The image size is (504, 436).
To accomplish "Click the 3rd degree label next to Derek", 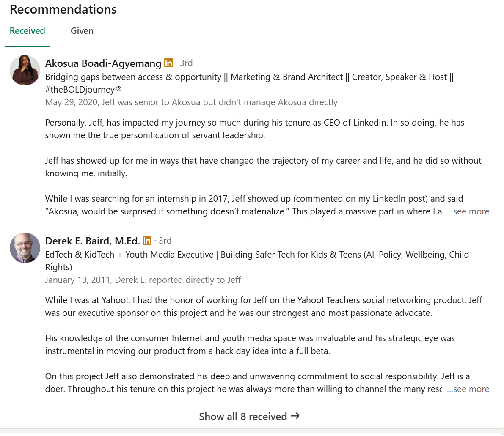I will click(x=165, y=241).
